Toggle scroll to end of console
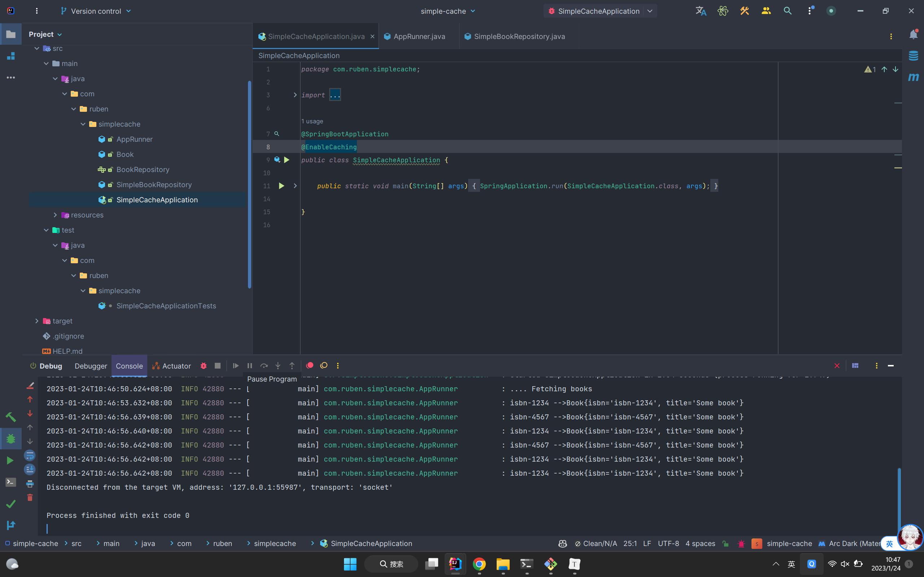This screenshot has width=924, height=577. click(x=30, y=470)
